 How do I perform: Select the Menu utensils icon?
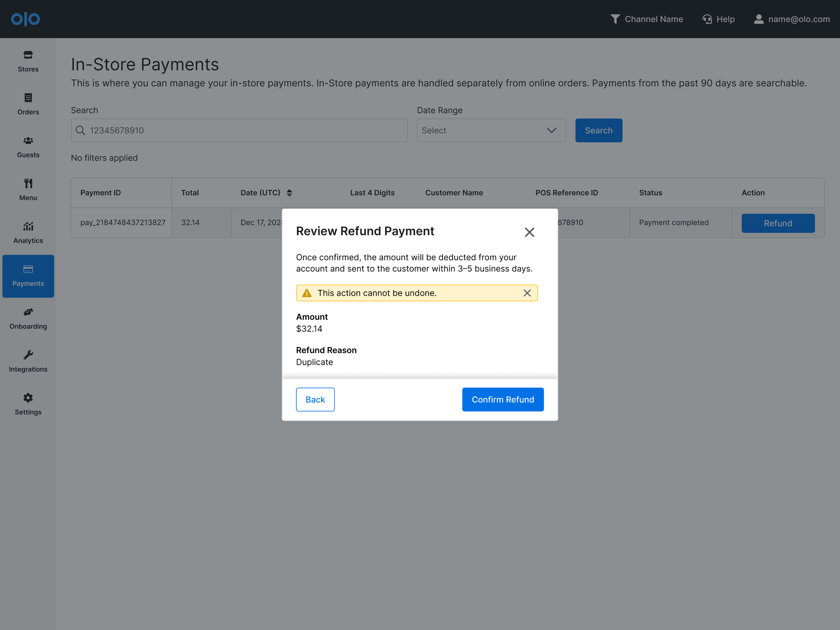pos(28,184)
